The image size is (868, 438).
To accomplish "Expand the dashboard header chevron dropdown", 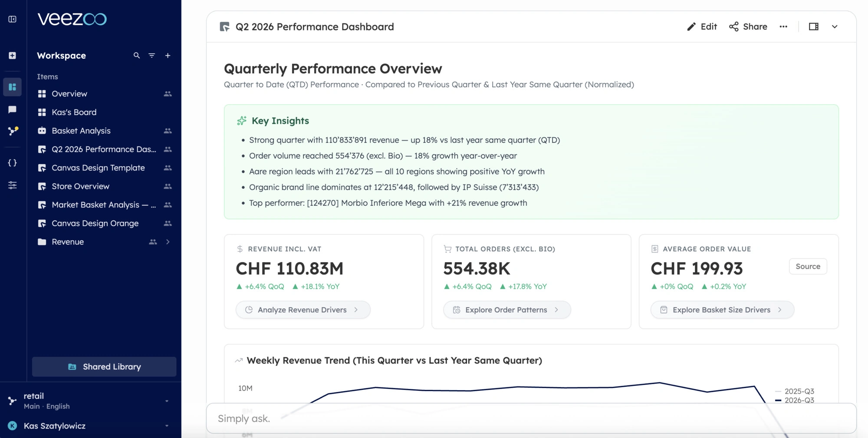I will pyautogui.click(x=835, y=26).
